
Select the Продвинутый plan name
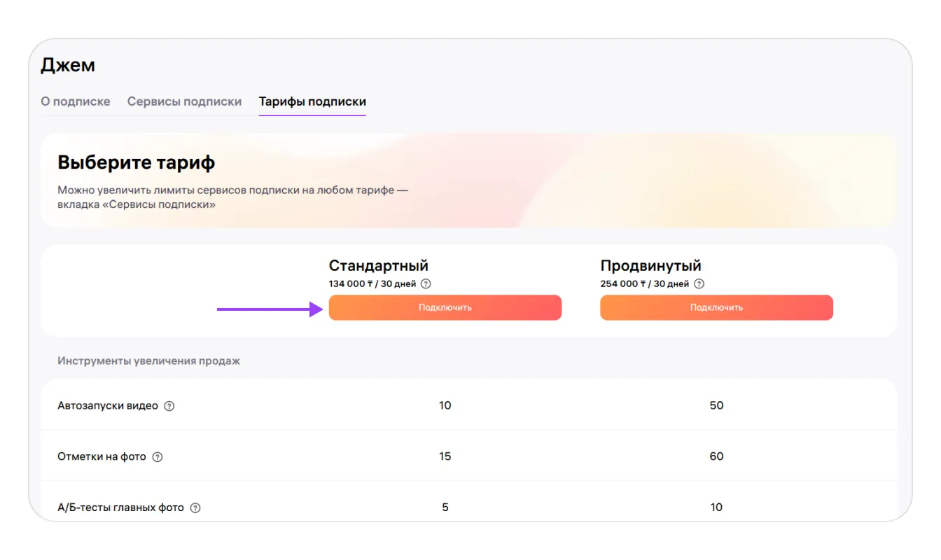coord(650,266)
